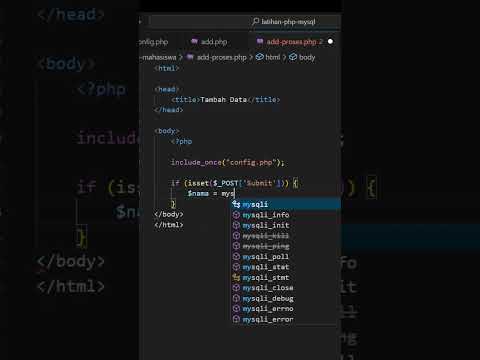Open the add-proses.php breadcrumb
Image resolution: width=480 pixels, height=360 pixels.
(221, 57)
